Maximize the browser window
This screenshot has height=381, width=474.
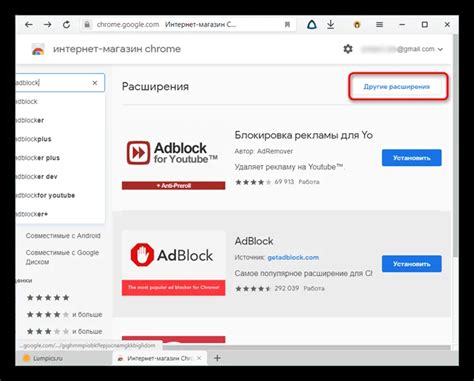click(425, 24)
